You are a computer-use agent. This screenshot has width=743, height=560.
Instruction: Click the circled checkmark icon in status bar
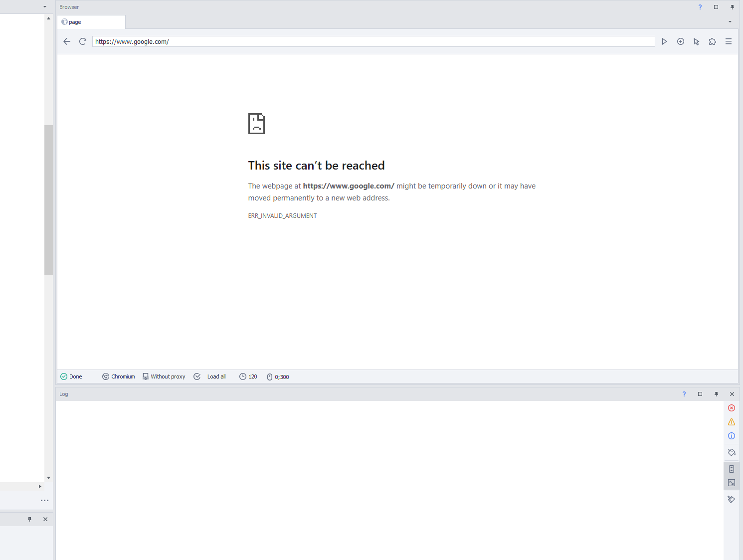point(197,376)
